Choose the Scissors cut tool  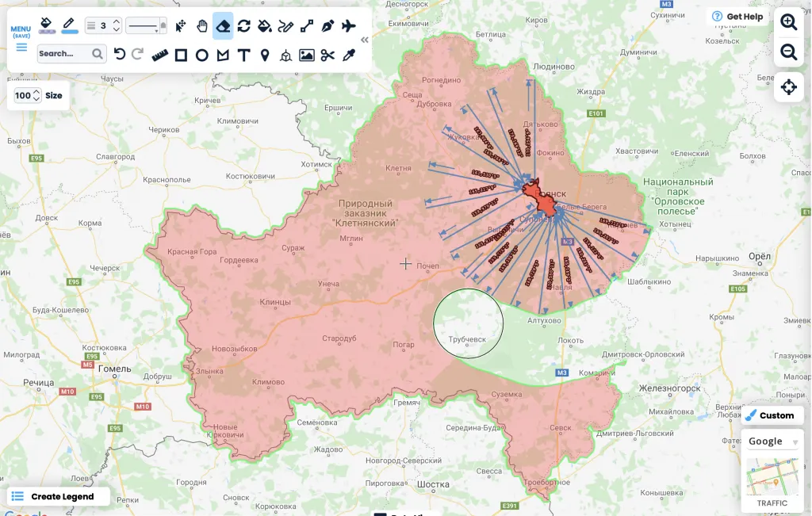point(328,54)
